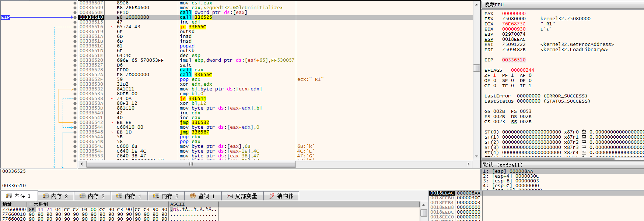Click the EIP arrow label in gutter

[6, 17]
